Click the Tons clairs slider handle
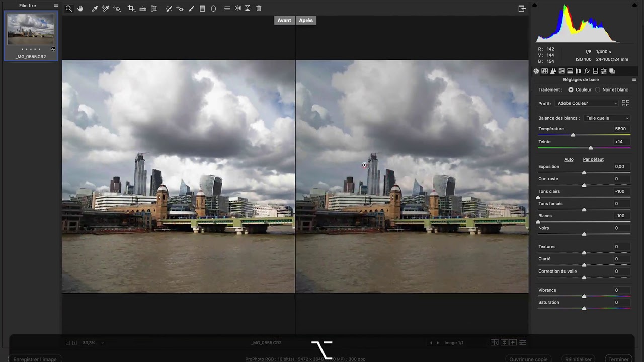Viewport: 644px width, 362px height. click(538, 197)
